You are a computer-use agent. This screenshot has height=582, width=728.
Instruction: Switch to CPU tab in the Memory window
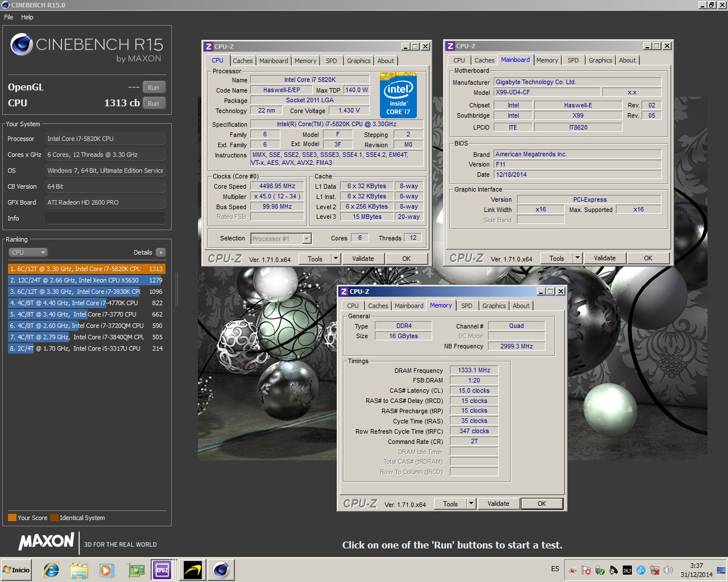tap(353, 306)
